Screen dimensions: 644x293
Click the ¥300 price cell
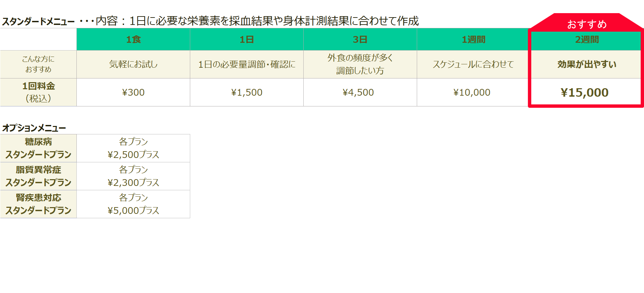point(133,92)
